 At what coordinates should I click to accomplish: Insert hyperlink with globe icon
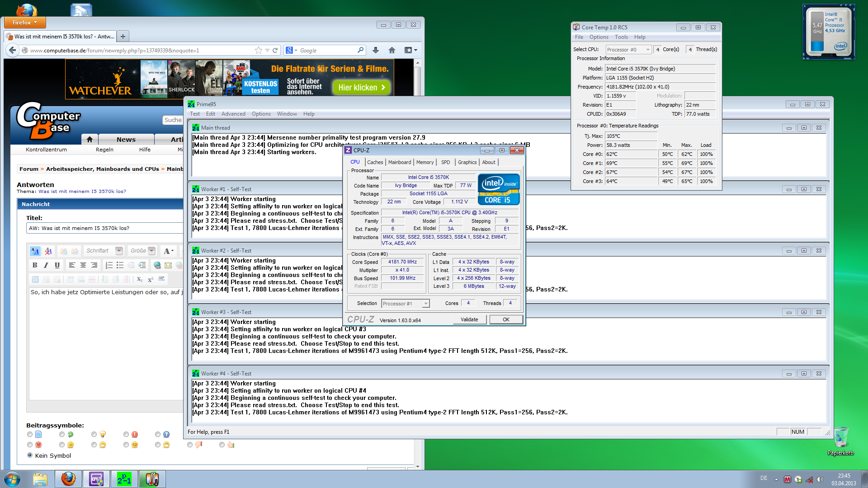157,265
